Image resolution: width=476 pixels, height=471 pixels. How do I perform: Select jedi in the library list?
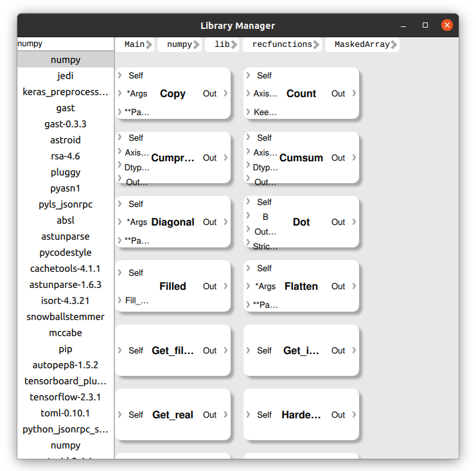point(66,76)
